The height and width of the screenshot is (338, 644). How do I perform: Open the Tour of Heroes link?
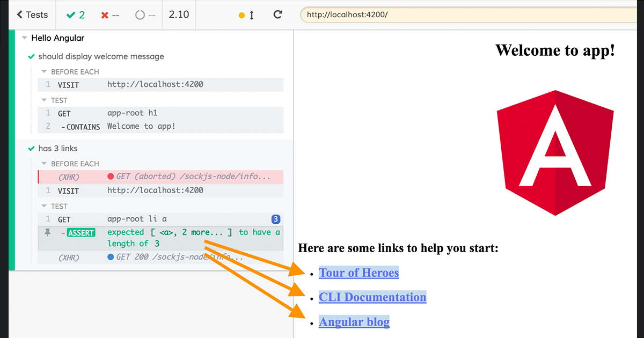(x=358, y=273)
